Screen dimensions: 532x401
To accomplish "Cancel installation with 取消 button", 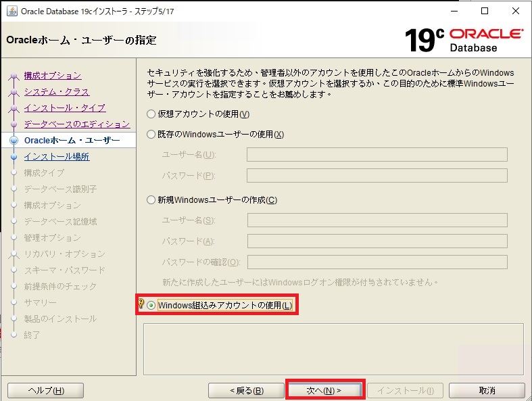I will point(487,391).
